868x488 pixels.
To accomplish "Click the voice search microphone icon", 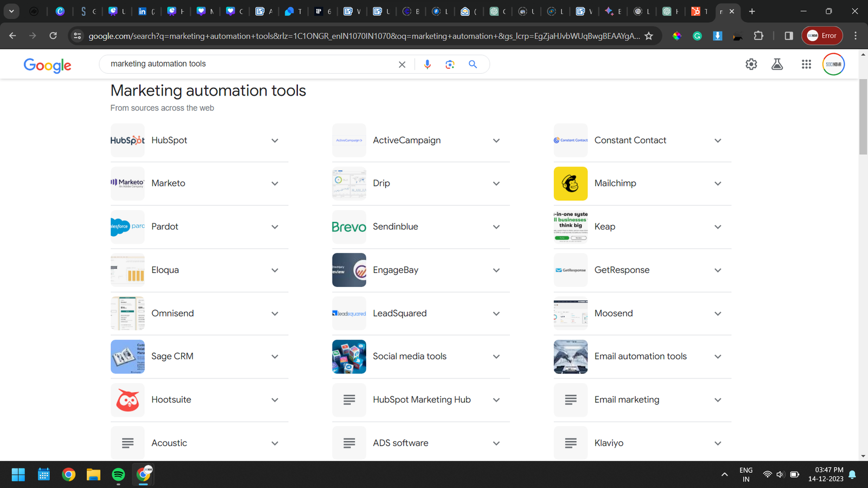I will pos(427,65).
